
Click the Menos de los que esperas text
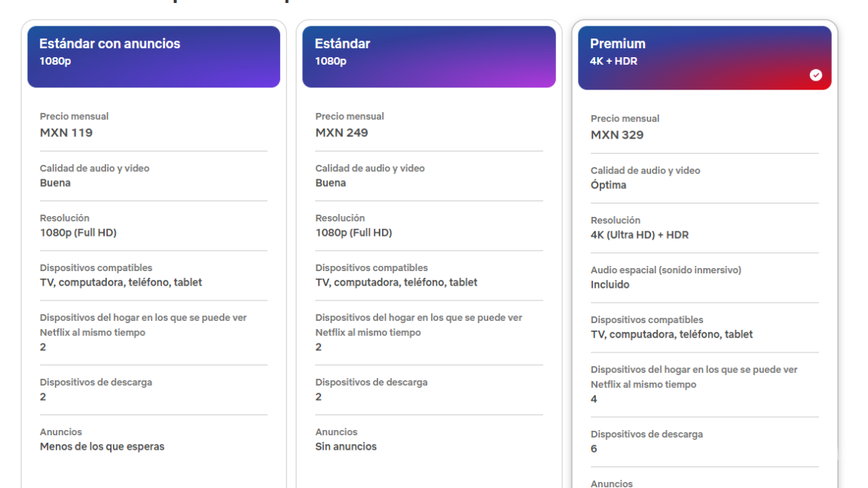pyautogui.click(x=102, y=447)
